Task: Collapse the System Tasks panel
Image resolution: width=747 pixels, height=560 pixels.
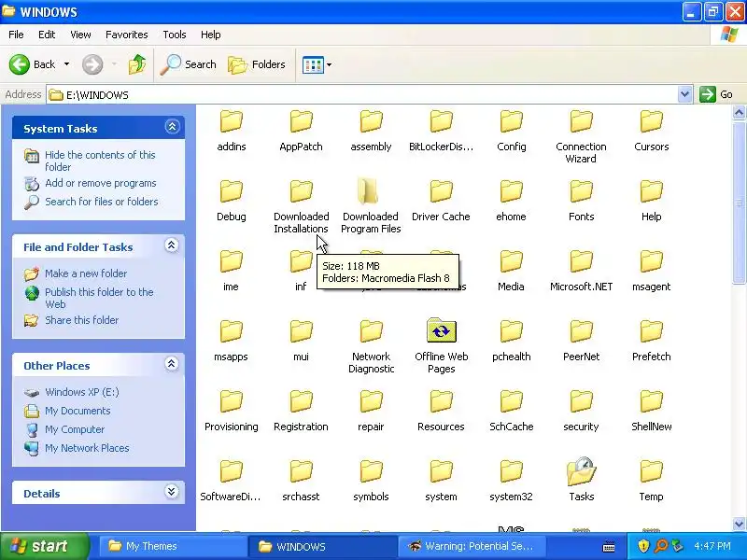Action: pos(172,127)
